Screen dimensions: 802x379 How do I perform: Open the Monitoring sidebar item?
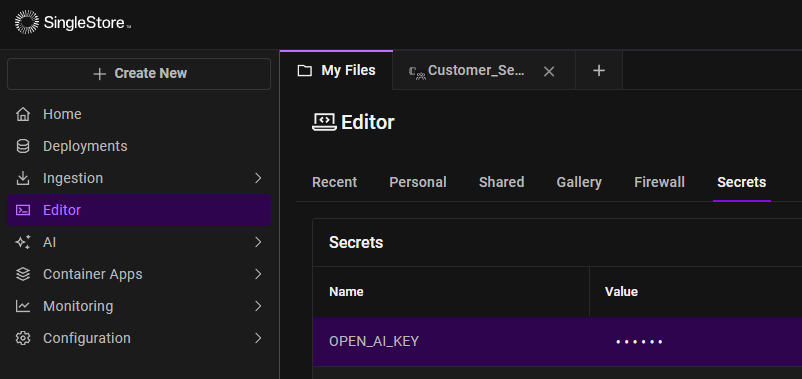coord(139,306)
